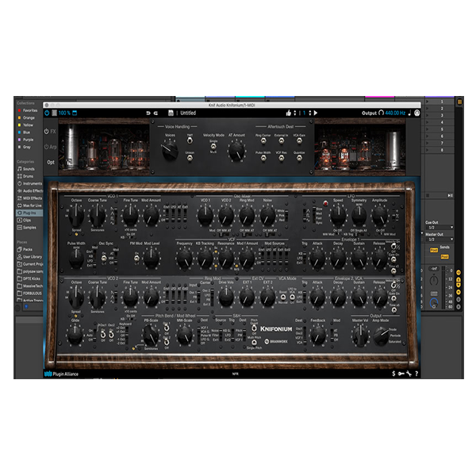This screenshot has height=476, width=476.
Task: Click the key activation icon
Action: coord(401,374)
